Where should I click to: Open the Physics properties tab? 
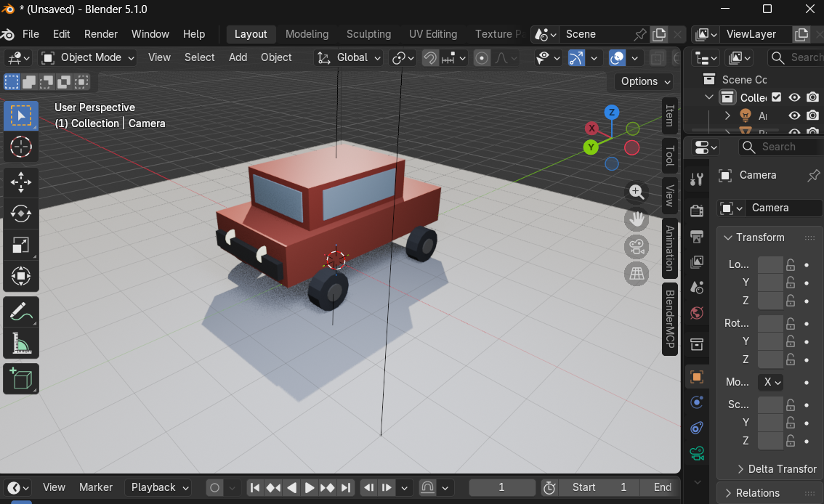click(697, 402)
